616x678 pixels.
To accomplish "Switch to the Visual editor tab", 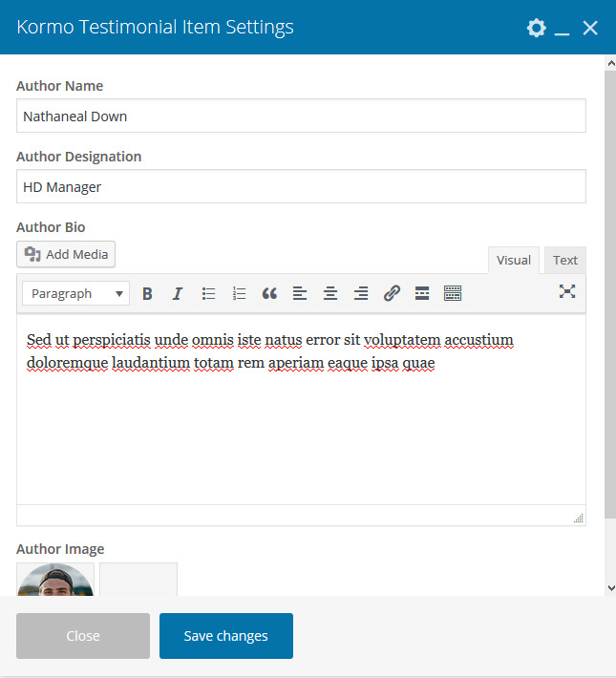I will [x=513, y=260].
